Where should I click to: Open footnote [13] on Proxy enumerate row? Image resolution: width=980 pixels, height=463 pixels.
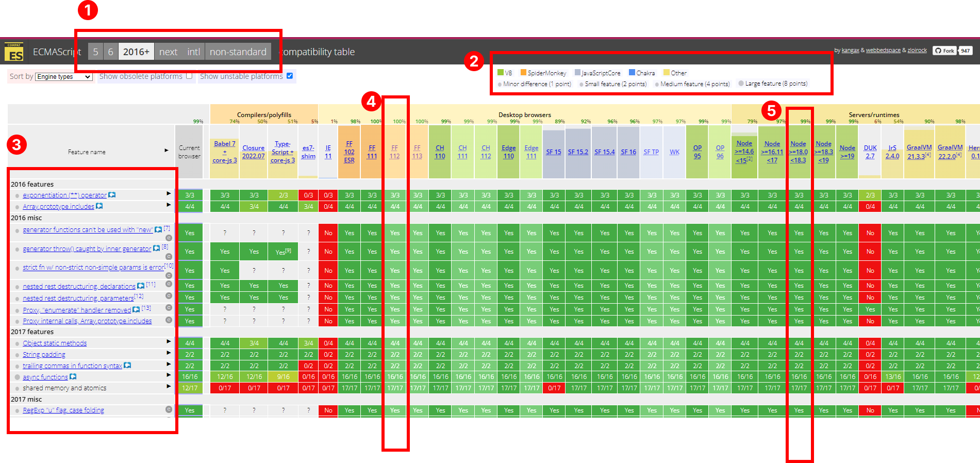pyautogui.click(x=146, y=308)
